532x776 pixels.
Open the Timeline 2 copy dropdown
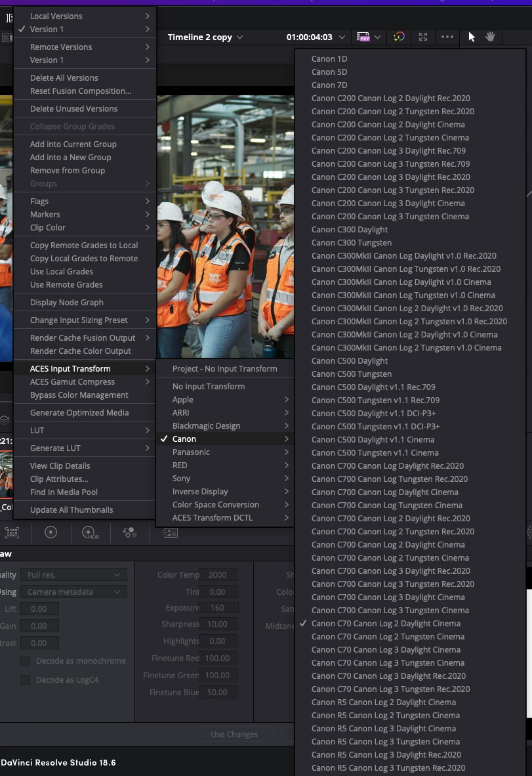pos(205,37)
